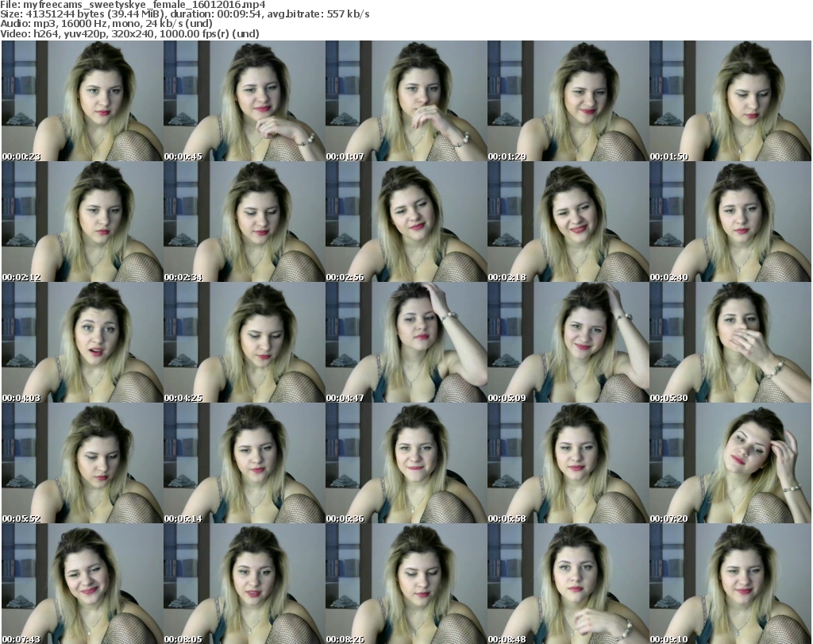Choose the frame marked 00:08:26
Screen dimensions: 813x644
(x=406, y=584)
